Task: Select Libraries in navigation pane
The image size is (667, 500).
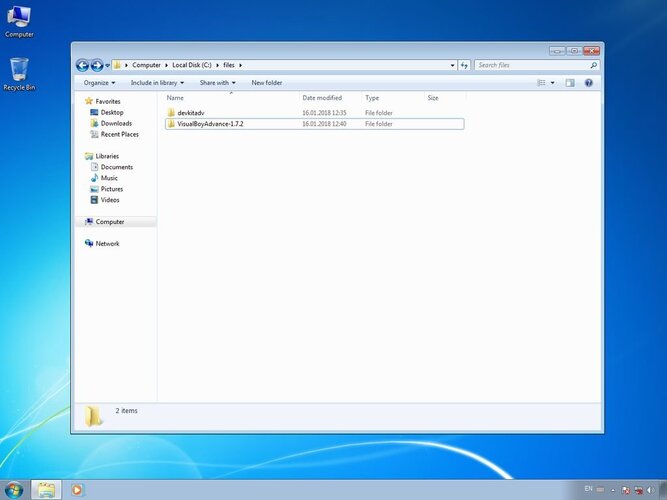Action: (107, 156)
